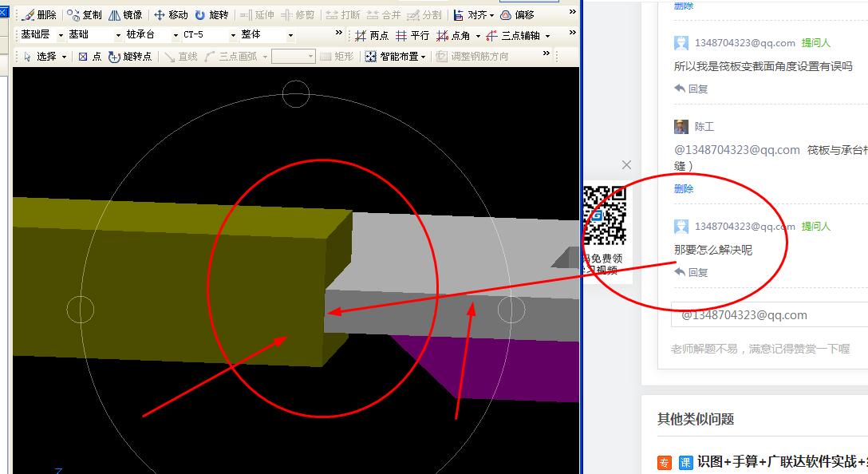This screenshot has height=474, width=868.
Task: Choose the 点角 point-angle axis tool
Action: coord(453,35)
